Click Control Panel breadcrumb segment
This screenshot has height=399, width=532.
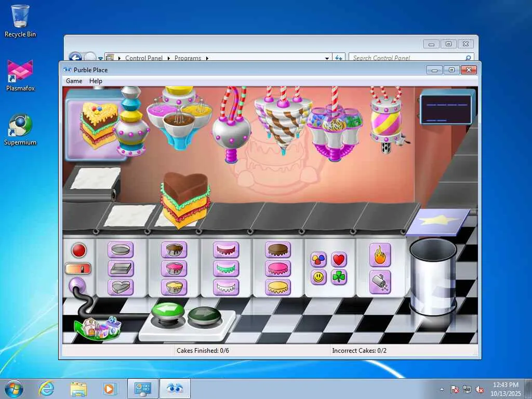point(143,58)
